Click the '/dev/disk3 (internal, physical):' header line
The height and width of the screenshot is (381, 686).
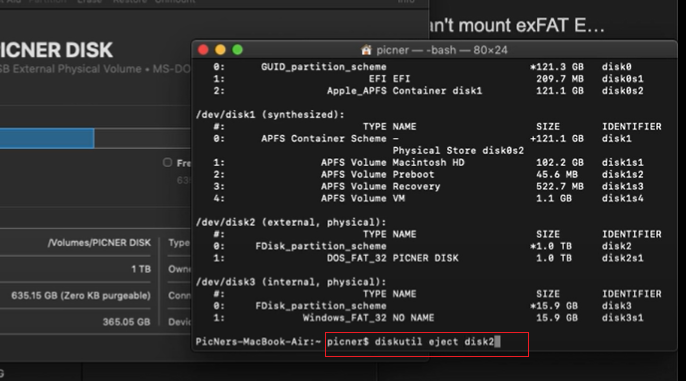(291, 282)
